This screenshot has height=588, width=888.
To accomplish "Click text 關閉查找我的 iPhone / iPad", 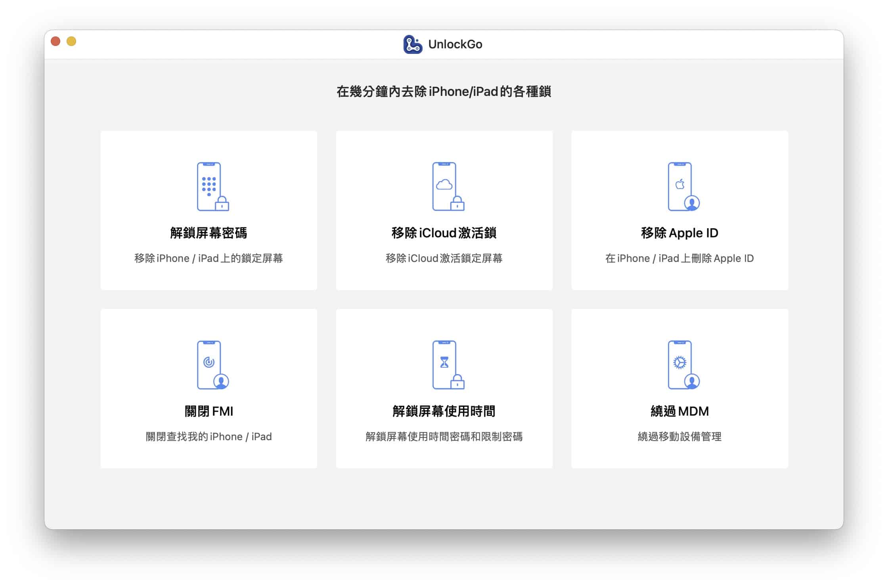I will pyautogui.click(x=209, y=437).
